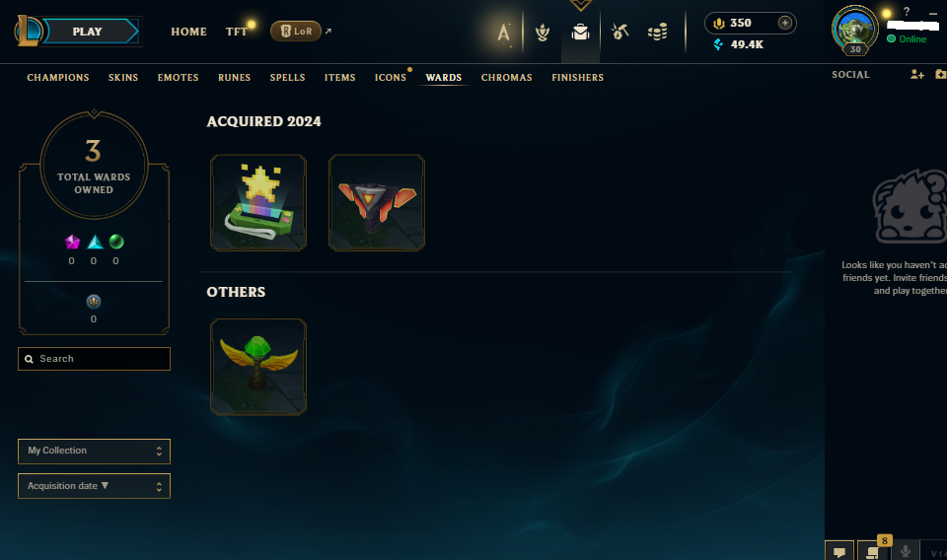Select the pixel star ward thumbnail
Image resolution: width=947 pixels, height=560 pixels.
coord(258,203)
